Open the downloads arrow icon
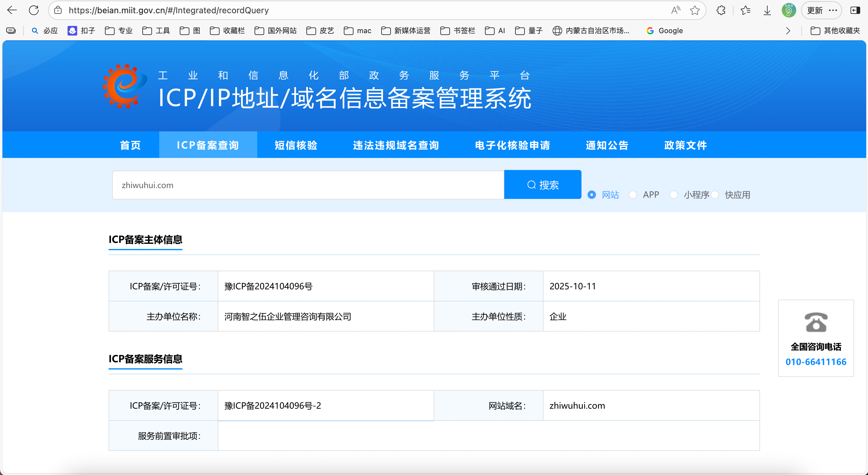868x475 pixels. (x=767, y=10)
